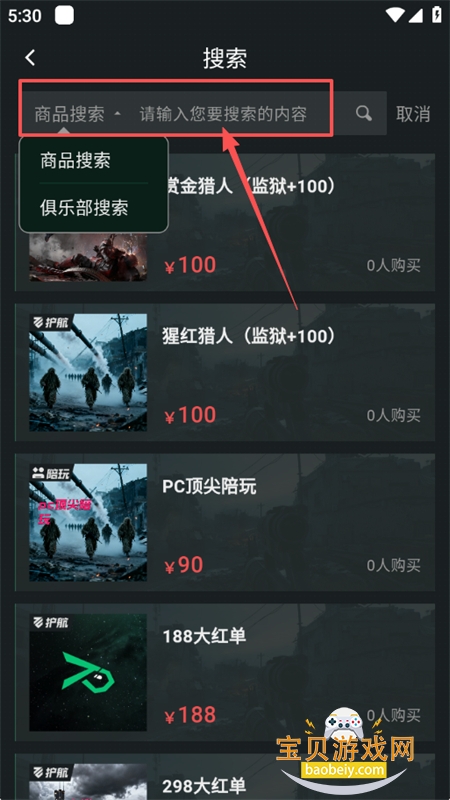Viewport: 450px width, 800px height.
Task: Tap the 取消 cancel button
Action: 413,113
